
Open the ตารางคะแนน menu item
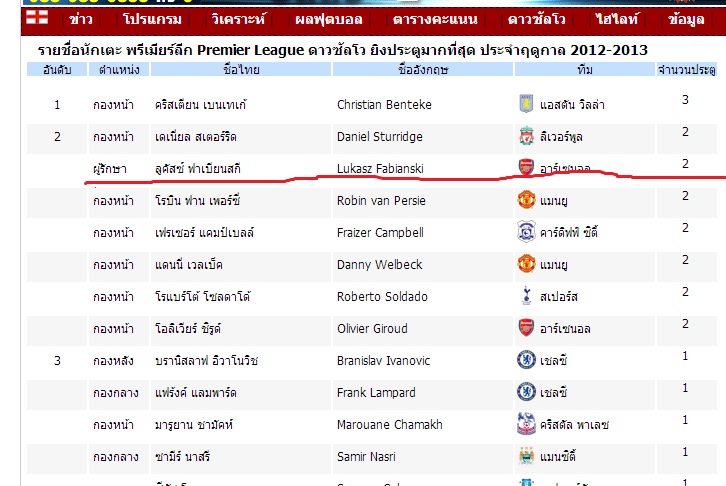[x=435, y=19]
